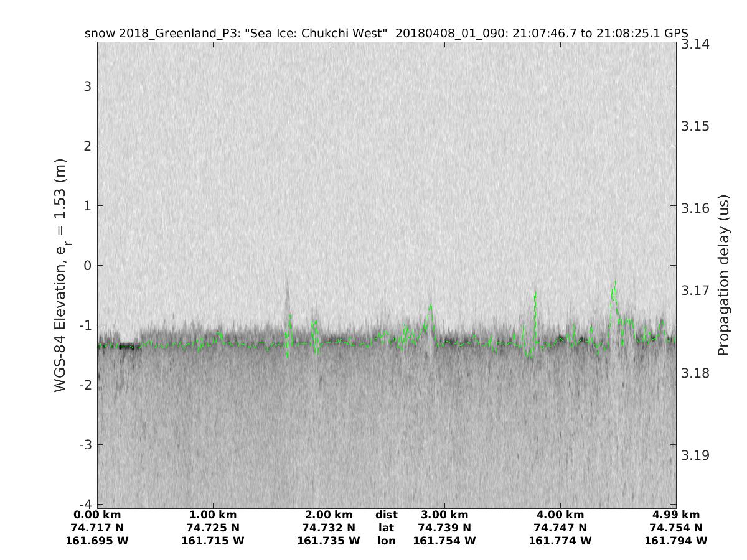Click the '4.99 km' x-axis tick label
Screen dimensions: 747x560
click(675, 515)
